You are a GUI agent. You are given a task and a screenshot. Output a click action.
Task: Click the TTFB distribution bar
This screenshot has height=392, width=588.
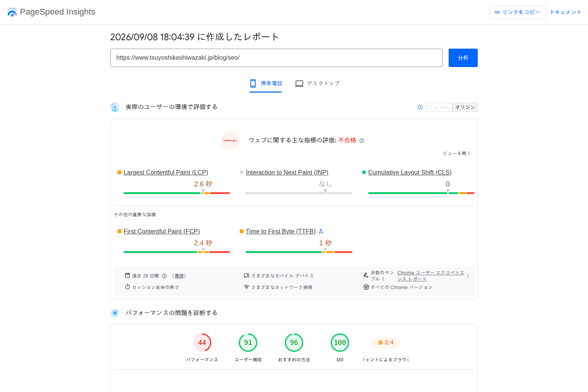(299, 252)
